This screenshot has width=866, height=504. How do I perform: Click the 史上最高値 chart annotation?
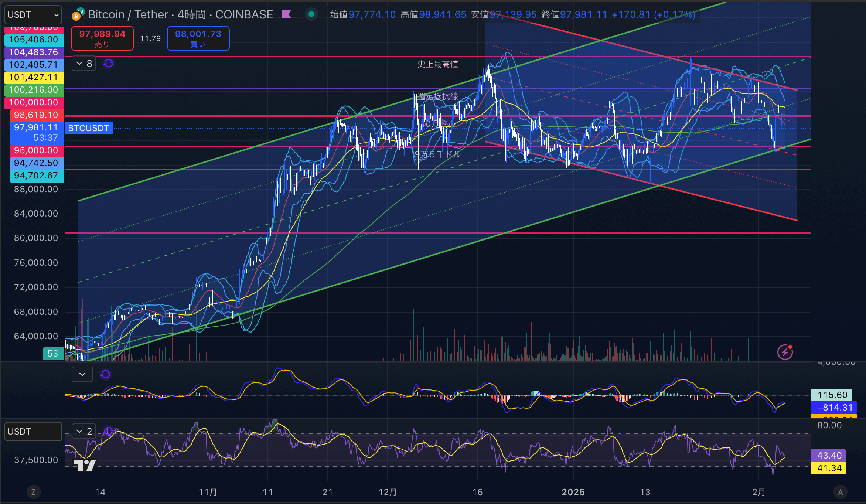pos(437,64)
